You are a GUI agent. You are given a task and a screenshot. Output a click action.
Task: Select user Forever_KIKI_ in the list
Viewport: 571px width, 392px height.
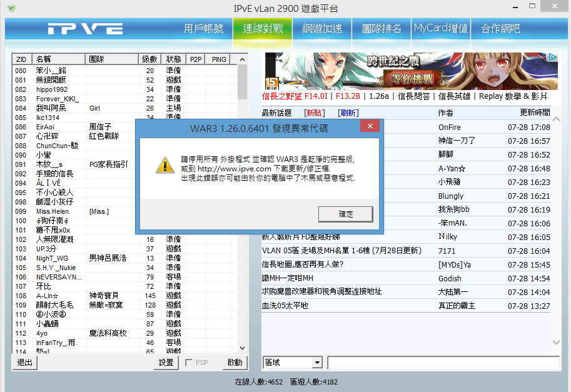125,99
